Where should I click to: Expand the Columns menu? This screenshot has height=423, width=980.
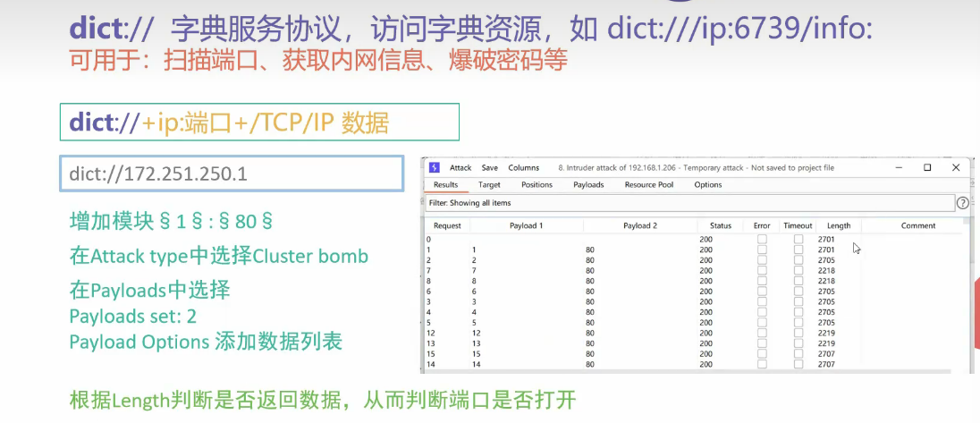524,167
